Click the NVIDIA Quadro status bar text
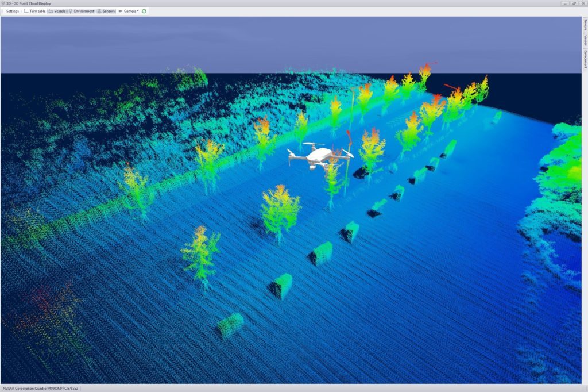The width and height of the screenshot is (588, 392). [40, 389]
